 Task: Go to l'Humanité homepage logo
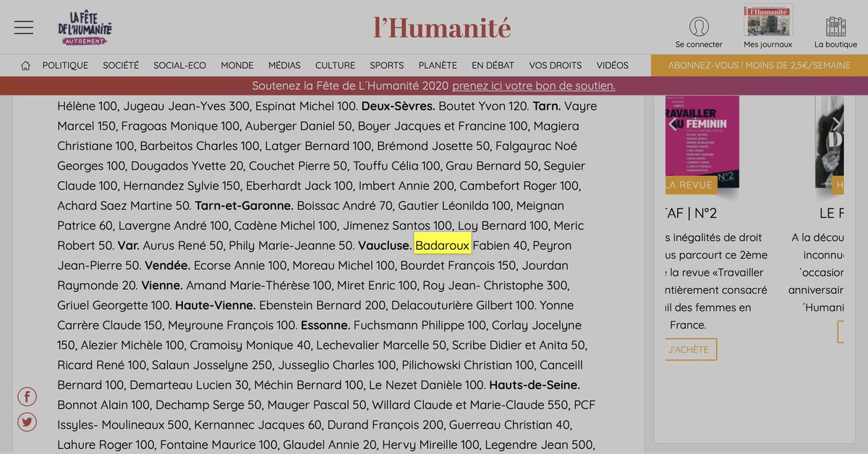pyautogui.click(x=442, y=28)
